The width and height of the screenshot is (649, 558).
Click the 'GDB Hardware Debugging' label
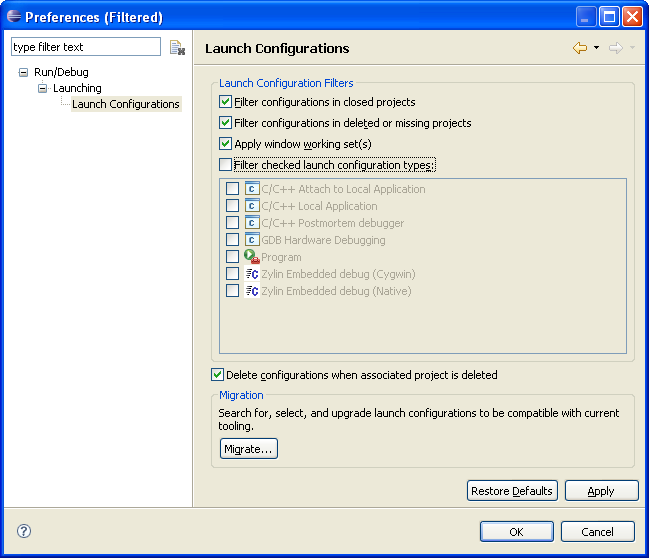[x=323, y=240]
